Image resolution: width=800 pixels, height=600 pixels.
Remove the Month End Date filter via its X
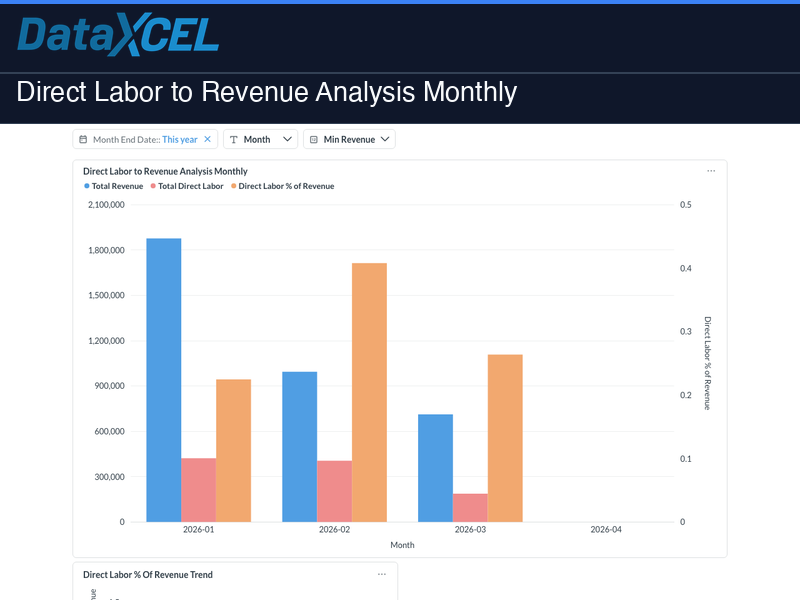point(207,139)
